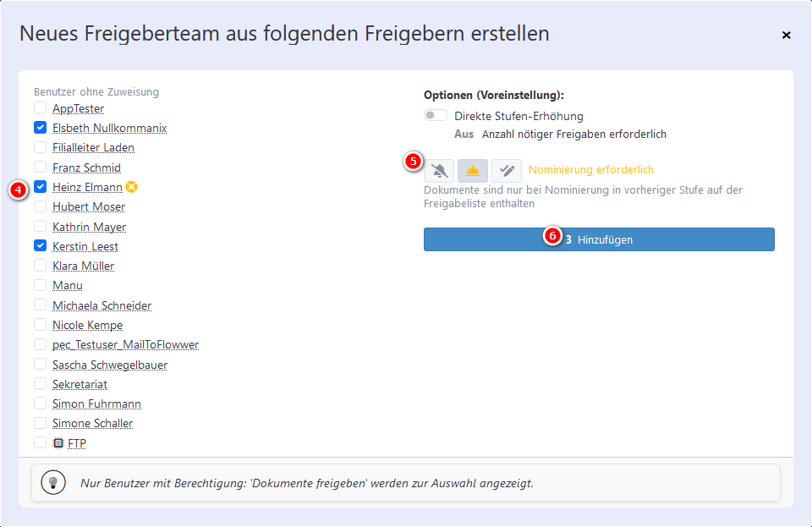Image resolution: width=812 pixels, height=527 pixels.
Task: Open the Hubert Moser user link
Action: (89, 207)
